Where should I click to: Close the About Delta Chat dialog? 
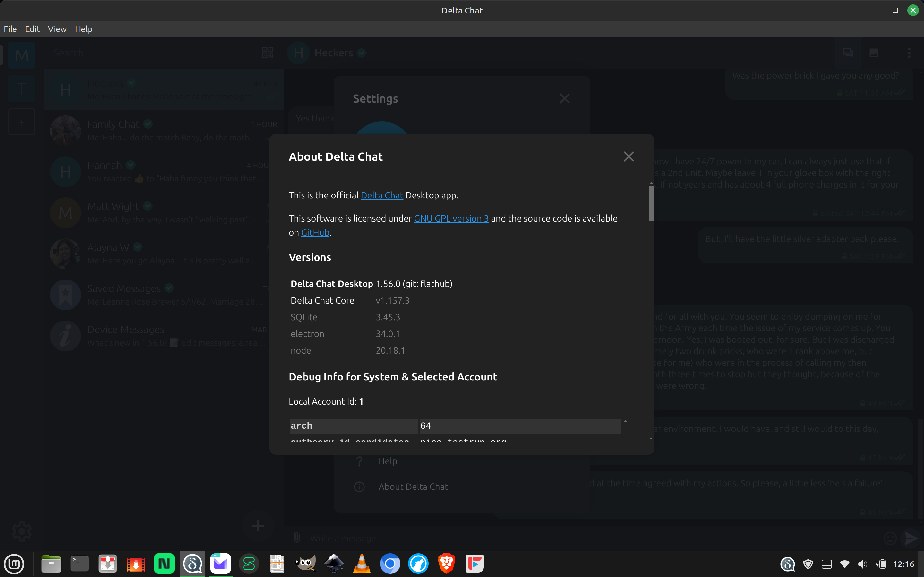pos(629,156)
